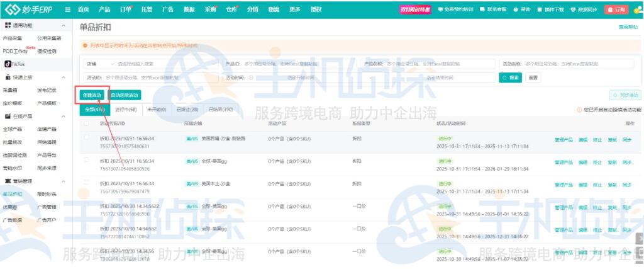Click the 查看帮助 link
The height and width of the screenshot is (269, 644).
pyautogui.click(x=628, y=27)
